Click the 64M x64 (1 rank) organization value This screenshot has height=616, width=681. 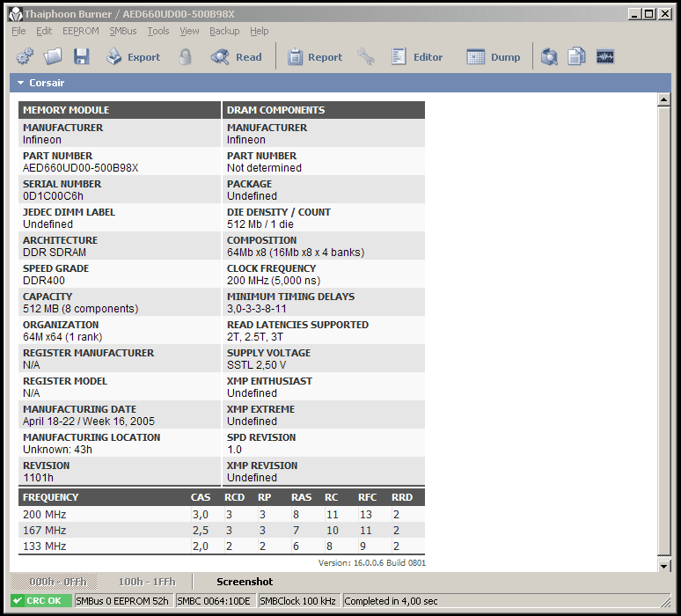pos(62,337)
